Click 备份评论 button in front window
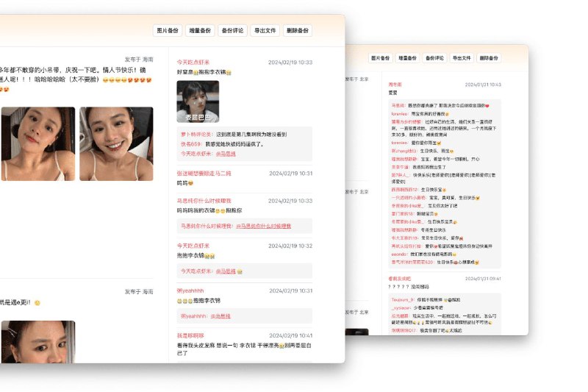 tap(232, 30)
